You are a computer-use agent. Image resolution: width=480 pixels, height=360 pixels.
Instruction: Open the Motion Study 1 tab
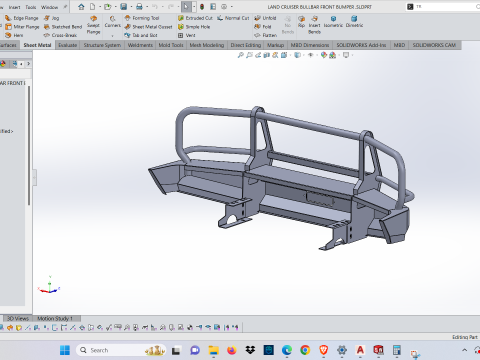click(55, 318)
